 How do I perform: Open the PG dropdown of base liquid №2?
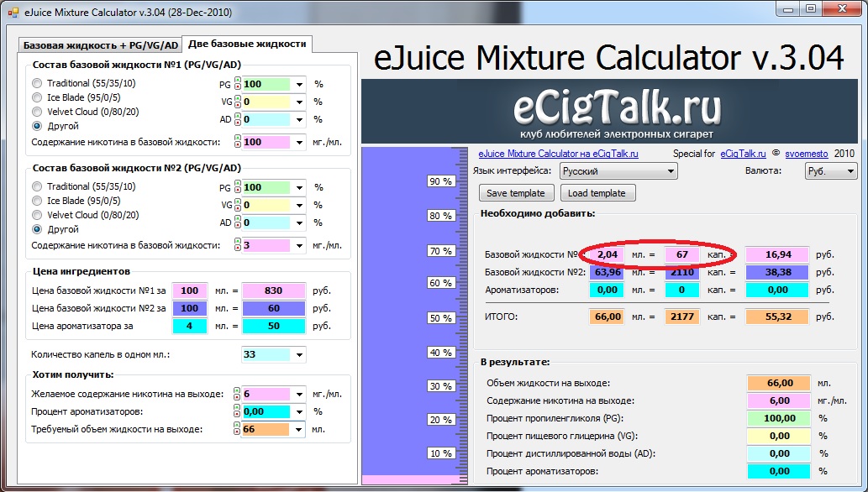[x=299, y=187]
